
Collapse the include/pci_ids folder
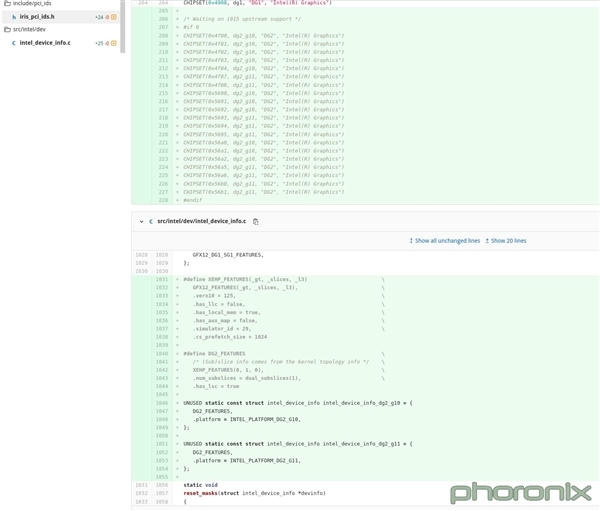coord(28,3)
